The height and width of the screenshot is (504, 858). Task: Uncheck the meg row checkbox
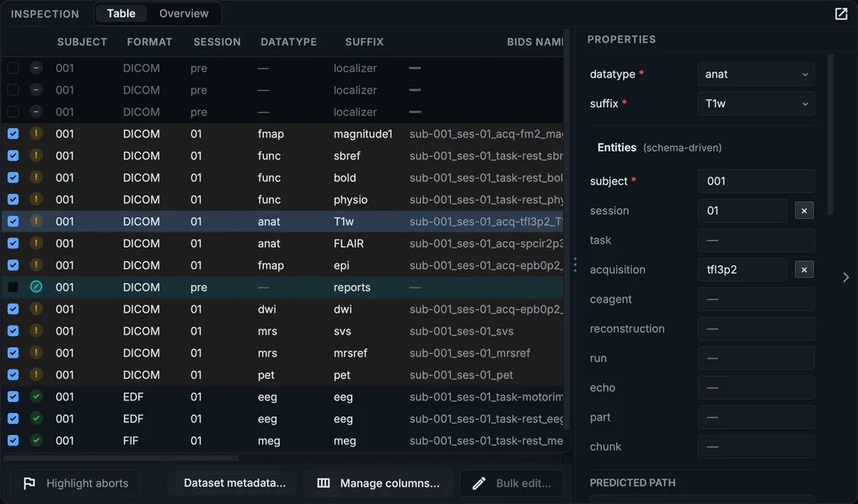click(x=13, y=440)
